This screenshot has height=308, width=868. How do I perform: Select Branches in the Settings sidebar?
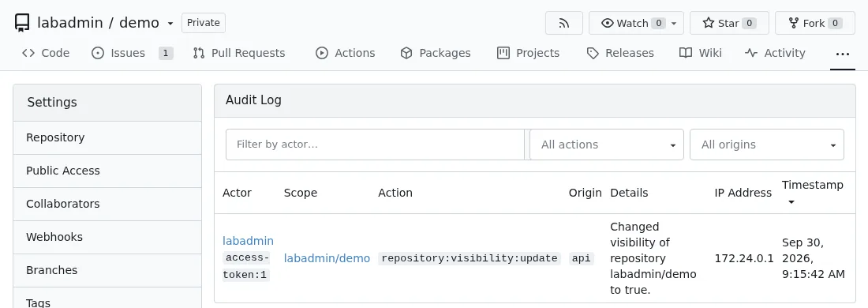click(107, 270)
